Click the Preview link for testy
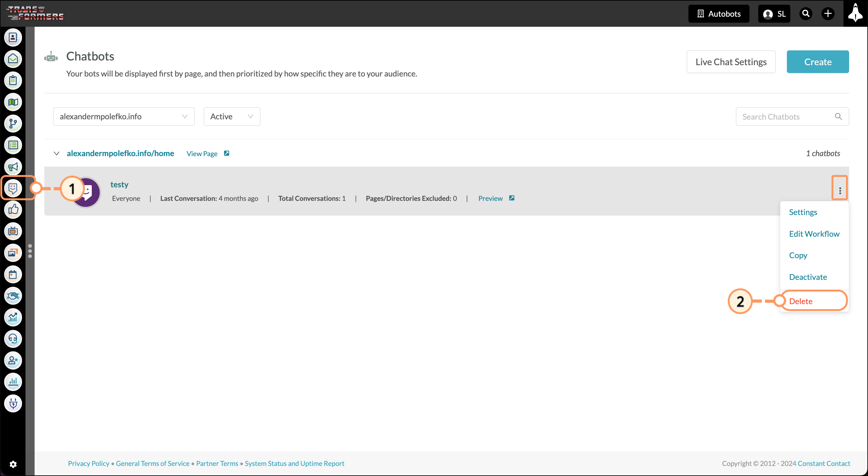The height and width of the screenshot is (476, 868). pyautogui.click(x=490, y=198)
